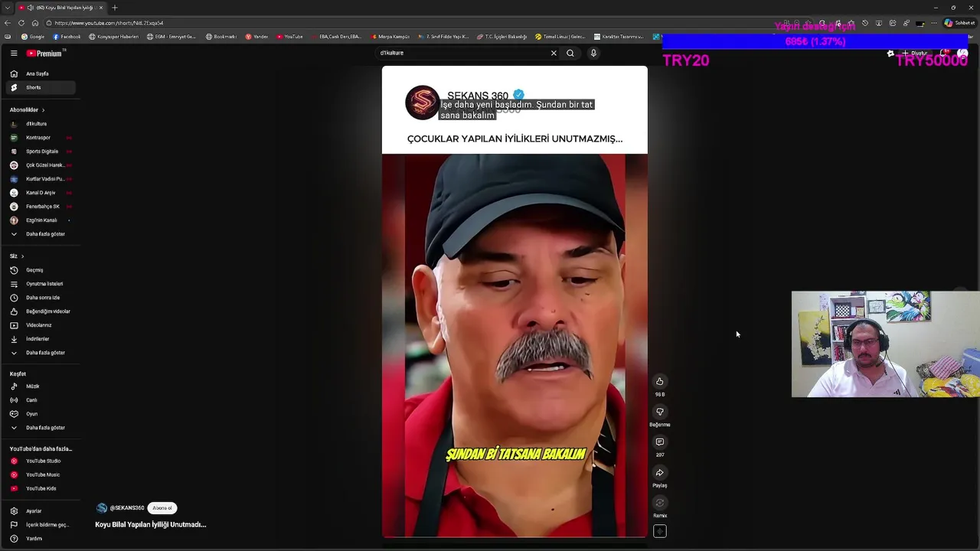Open Oynatma listeleri playlists
This screenshot has height=551, width=980.
[x=40, y=284]
